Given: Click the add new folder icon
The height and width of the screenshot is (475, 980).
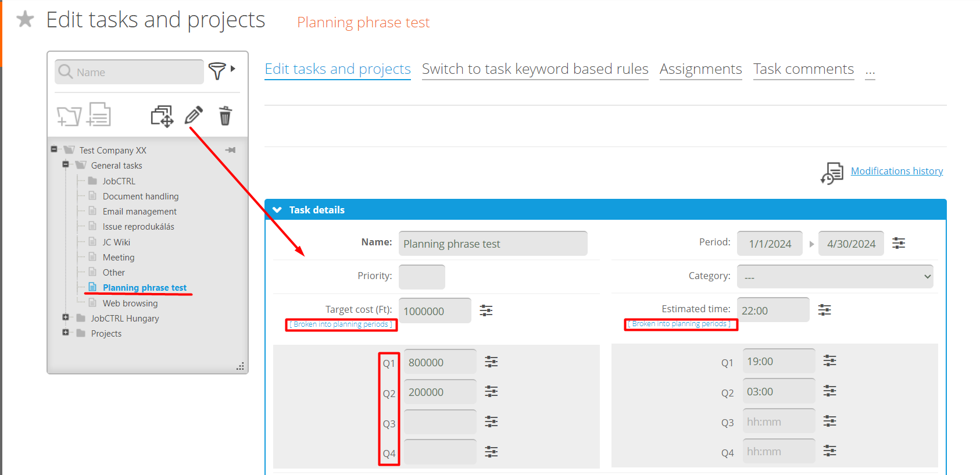Looking at the screenshot, I should (x=69, y=116).
